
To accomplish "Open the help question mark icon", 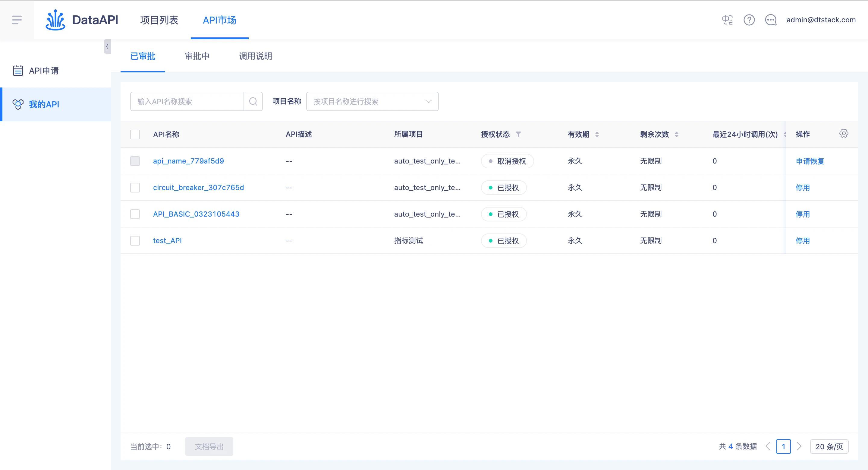I will [749, 20].
